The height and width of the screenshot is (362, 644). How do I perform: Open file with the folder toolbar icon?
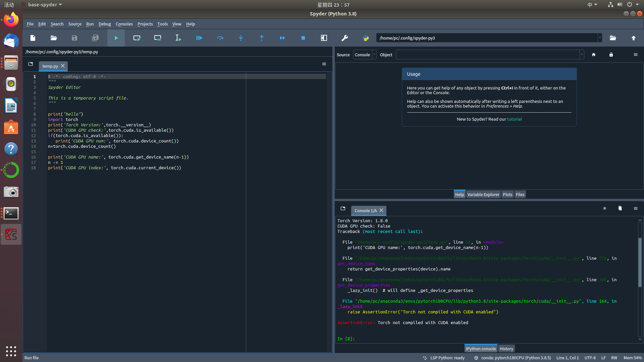pos(54,38)
